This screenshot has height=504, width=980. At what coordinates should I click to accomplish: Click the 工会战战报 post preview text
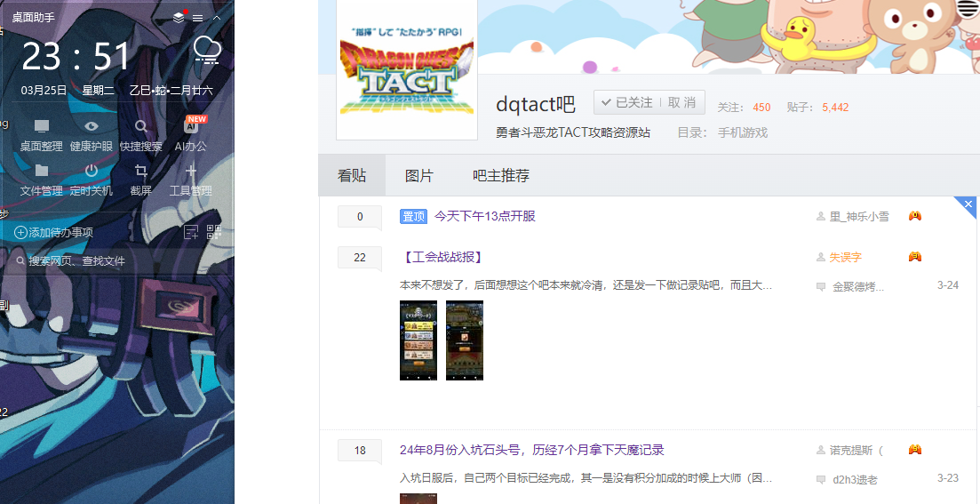[x=586, y=285]
